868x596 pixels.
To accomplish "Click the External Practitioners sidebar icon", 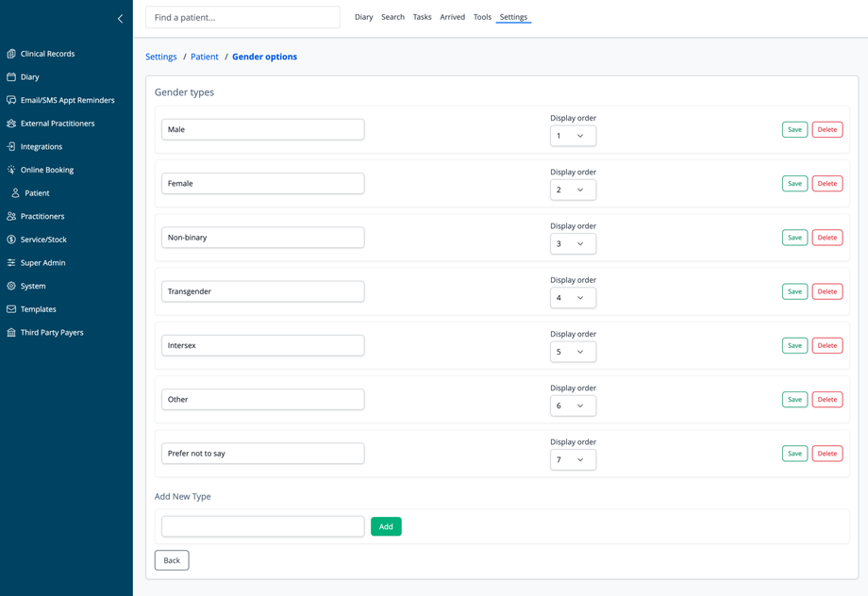I will click(11, 124).
